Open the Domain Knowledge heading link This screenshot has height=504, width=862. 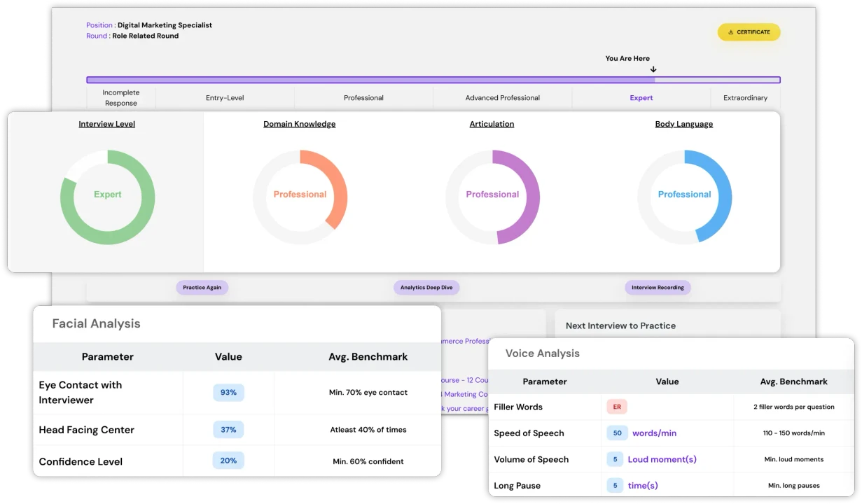tap(299, 124)
